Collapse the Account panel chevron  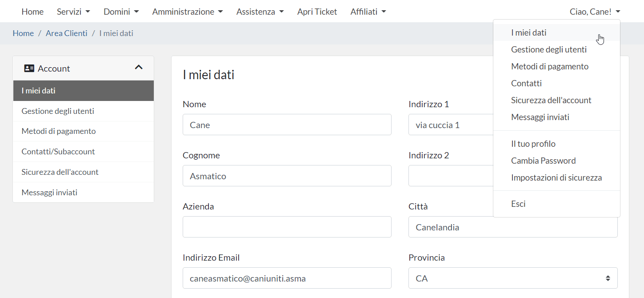139,68
